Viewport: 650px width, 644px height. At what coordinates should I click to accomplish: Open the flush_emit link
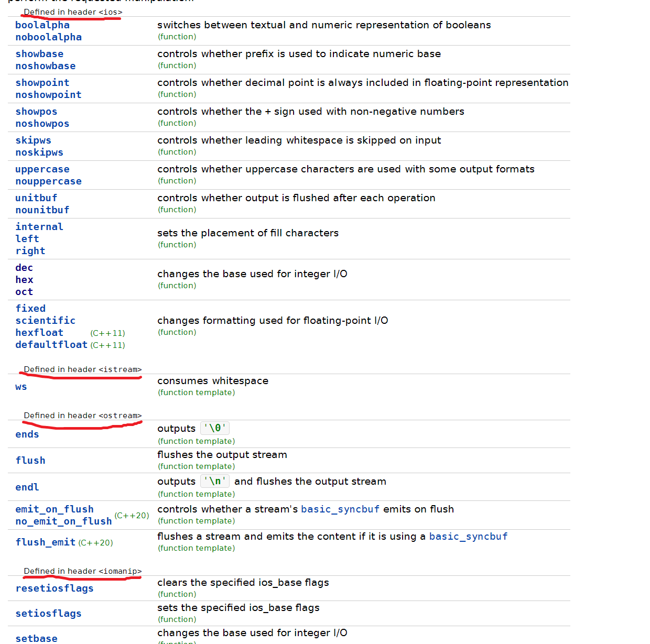click(x=46, y=542)
